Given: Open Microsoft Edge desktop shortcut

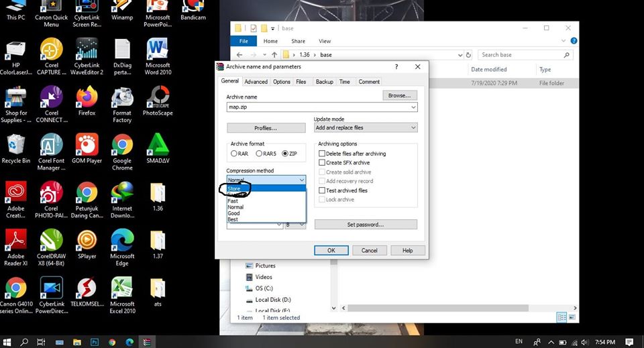Looking at the screenshot, I should coord(122,247).
